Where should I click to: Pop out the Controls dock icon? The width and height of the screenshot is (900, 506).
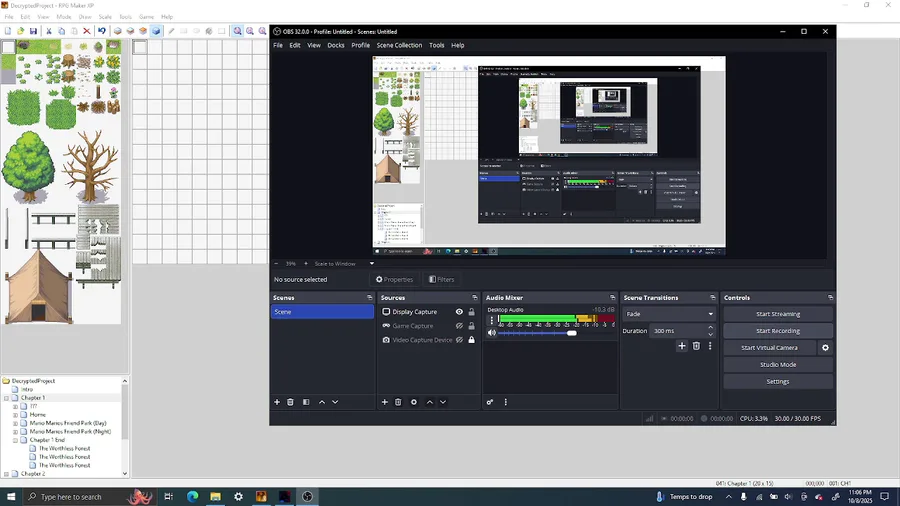click(830, 298)
